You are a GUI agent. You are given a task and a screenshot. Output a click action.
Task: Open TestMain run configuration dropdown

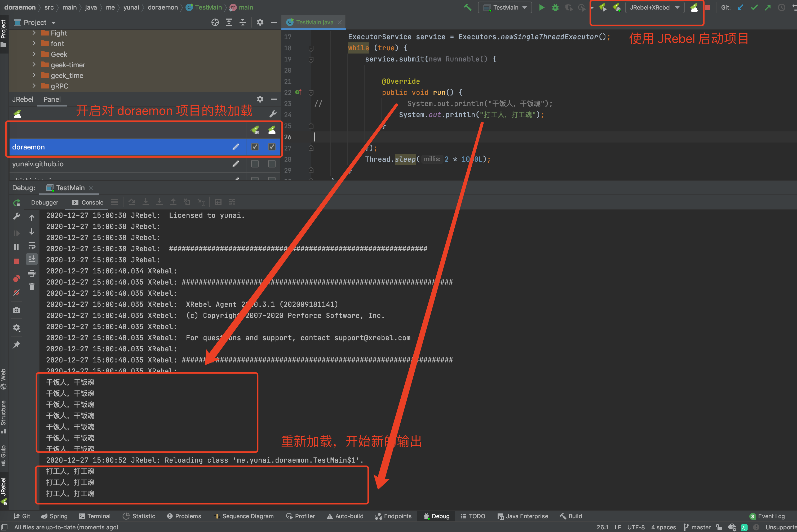[x=505, y=7]
